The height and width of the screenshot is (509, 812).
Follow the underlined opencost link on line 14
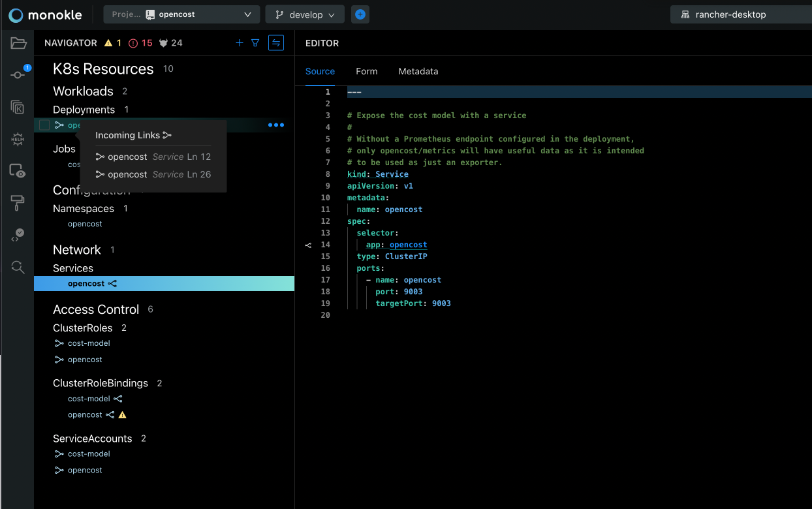[x=408, y=245]
